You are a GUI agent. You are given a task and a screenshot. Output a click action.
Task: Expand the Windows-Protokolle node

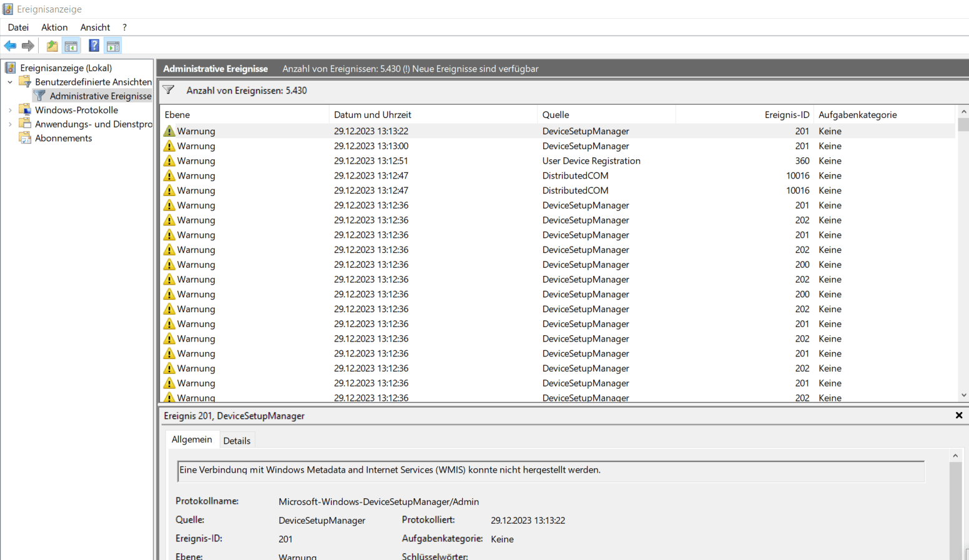10,110
